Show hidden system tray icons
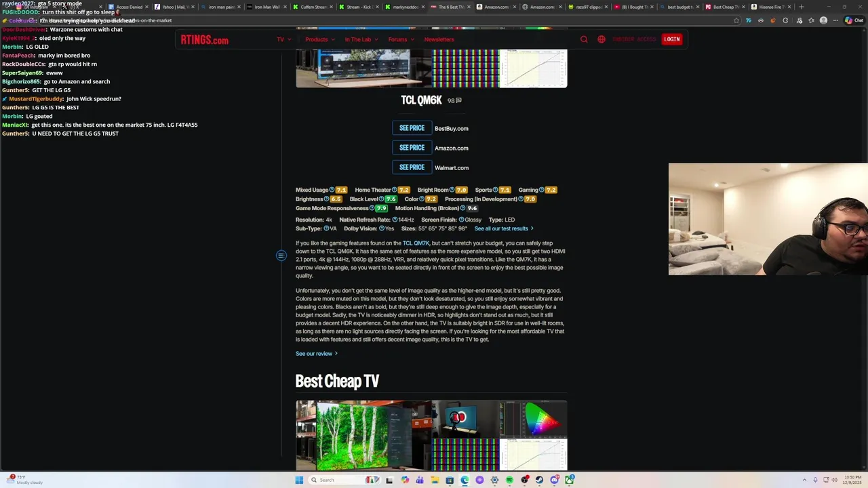Viewport: 868px width, 488px height. coord(805,480)
